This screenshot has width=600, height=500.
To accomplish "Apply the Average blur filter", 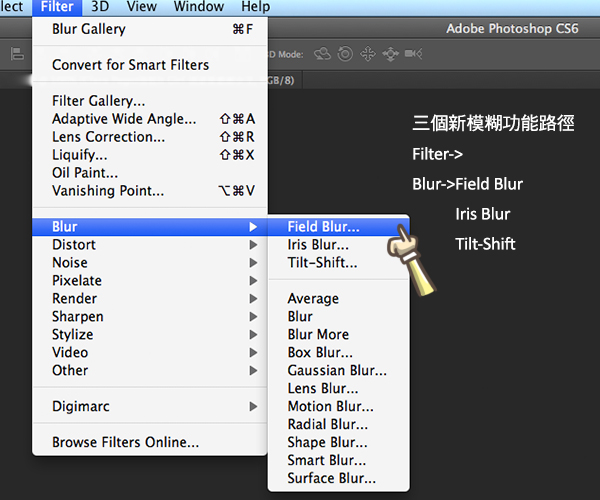I will pyautogui.click(x=339, y=299).
